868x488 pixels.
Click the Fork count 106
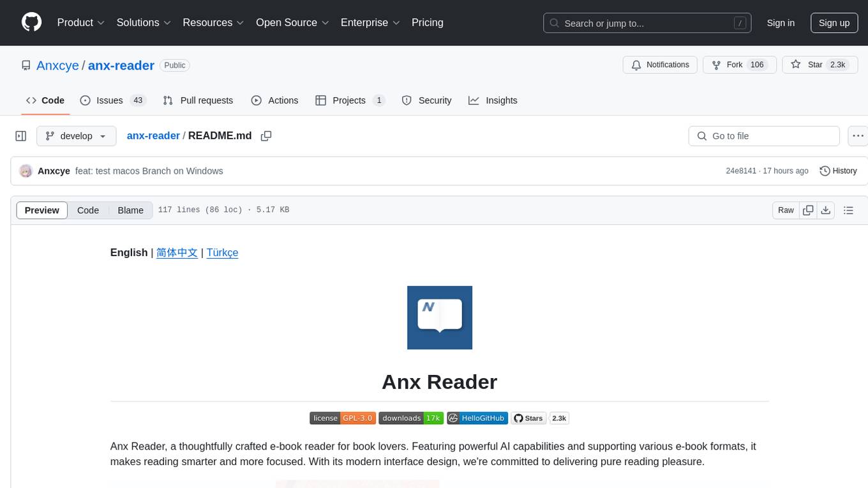[x=757, y=65]
